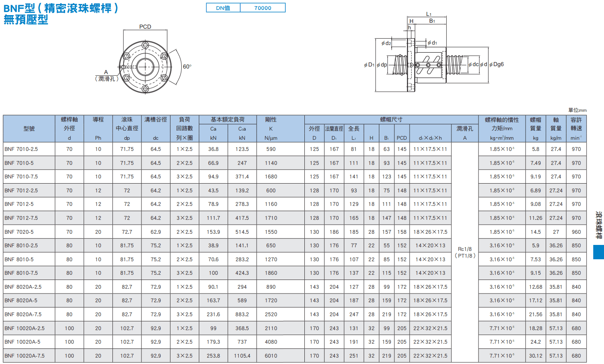
Task: Click the "容許轉速" column header
Action: tap(576, 129)
